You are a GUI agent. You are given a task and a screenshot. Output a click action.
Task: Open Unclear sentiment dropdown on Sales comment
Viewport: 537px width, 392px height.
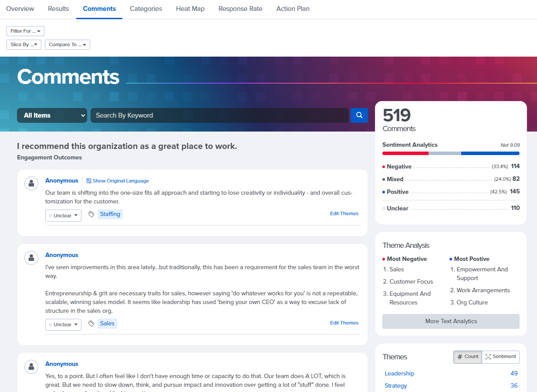point(63,324)
